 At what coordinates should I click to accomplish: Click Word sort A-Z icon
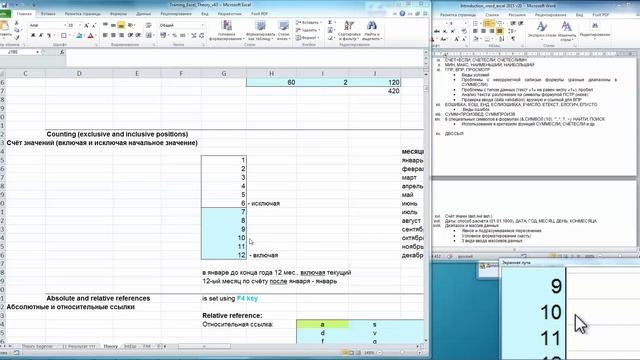click(502, 39)
